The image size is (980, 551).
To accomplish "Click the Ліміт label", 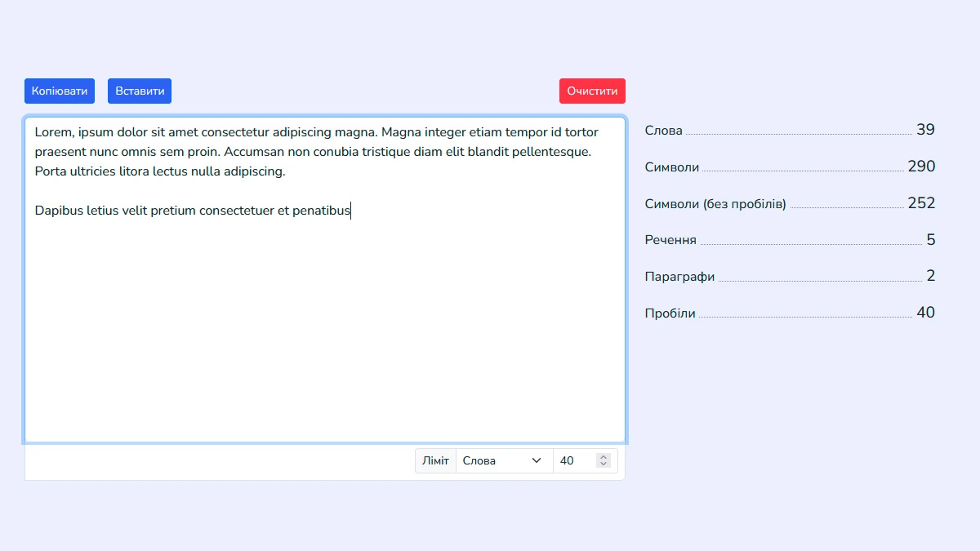I will pos(435,461).
